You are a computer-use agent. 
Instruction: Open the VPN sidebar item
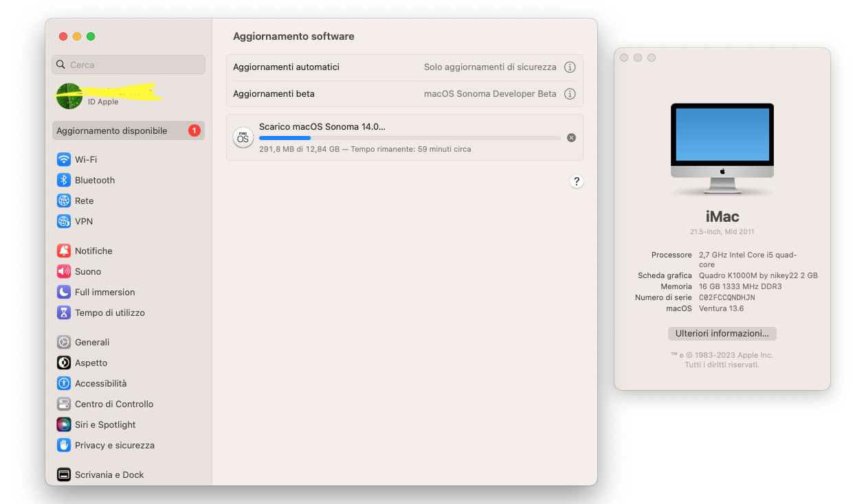point(129,221)
